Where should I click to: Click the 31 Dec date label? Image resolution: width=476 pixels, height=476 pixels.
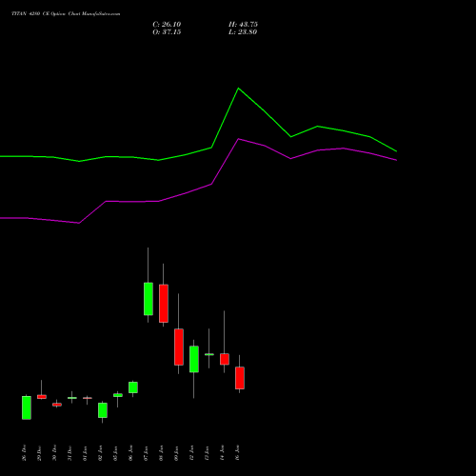click(x=70, y=453)
